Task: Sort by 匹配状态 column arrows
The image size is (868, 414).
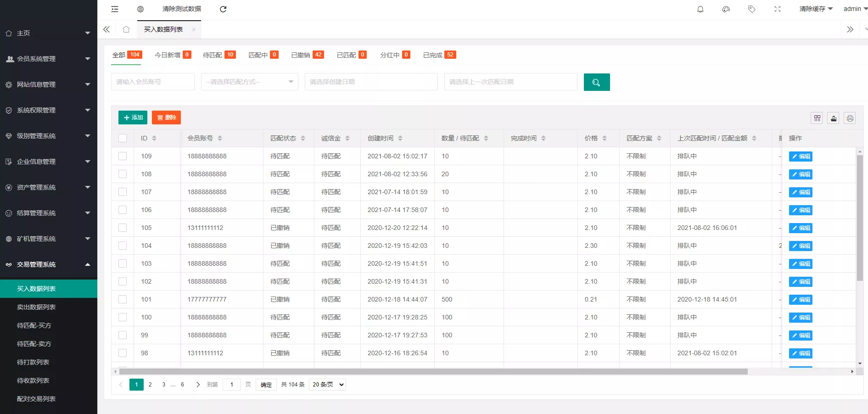Action: click(x=303, y=138)
